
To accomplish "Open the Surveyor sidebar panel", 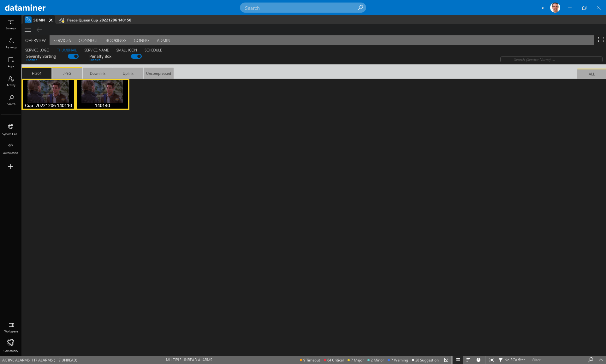I will point(11,25).
